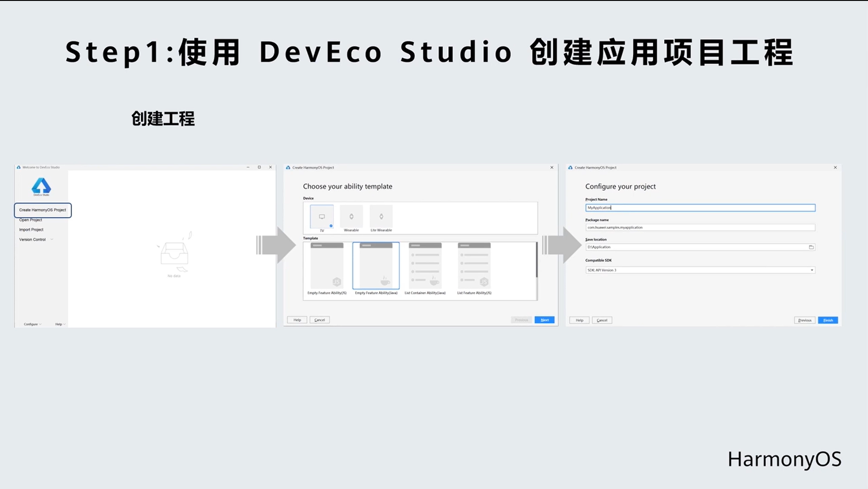Click Cancel in the configure project dialog
This screenshot has height=489, width=868.
coord(602,320)
